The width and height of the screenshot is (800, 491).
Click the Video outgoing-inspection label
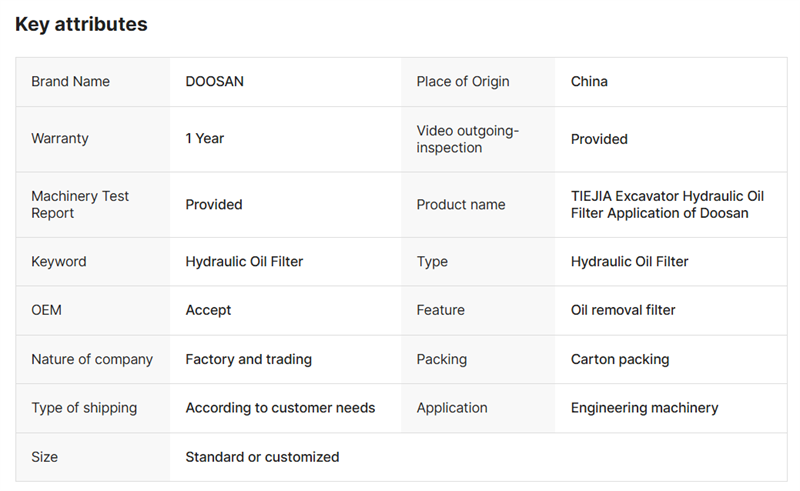tap(468, 139)
